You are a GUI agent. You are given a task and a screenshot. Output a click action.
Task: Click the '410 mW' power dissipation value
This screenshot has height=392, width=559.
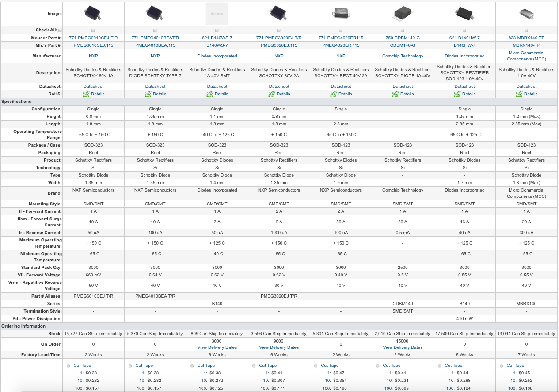[x=464, y=319]
